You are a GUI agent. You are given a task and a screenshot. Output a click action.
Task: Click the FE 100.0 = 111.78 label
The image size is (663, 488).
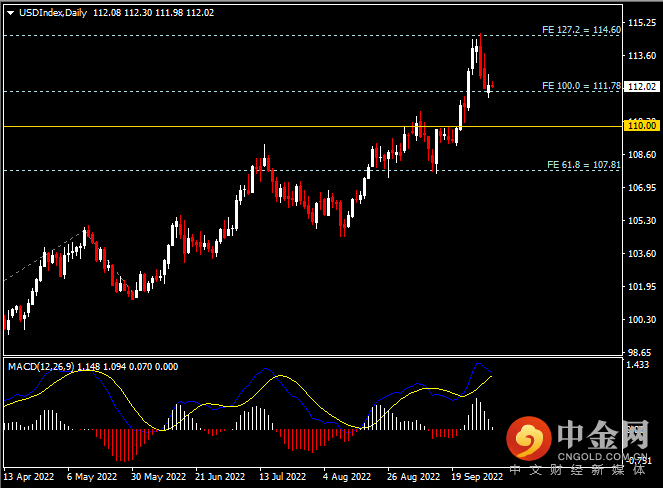coord(581,86)
